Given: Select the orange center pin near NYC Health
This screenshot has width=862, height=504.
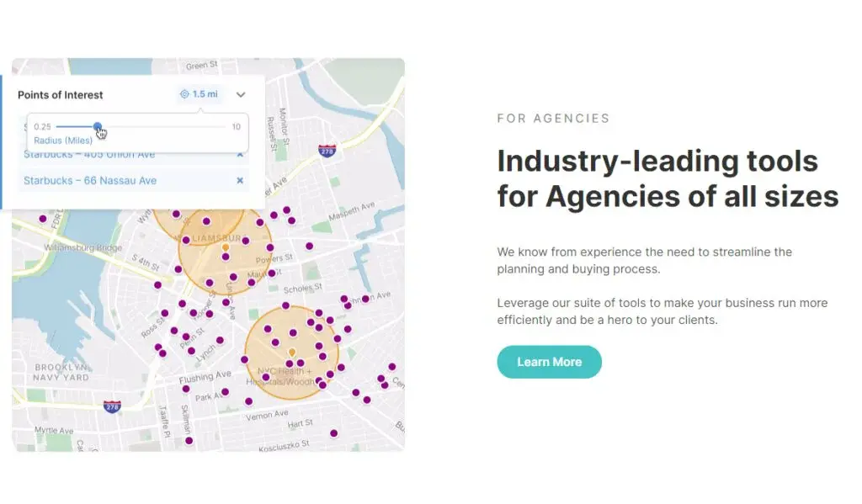Looking at the screenshot, I should tap(292, 352).
